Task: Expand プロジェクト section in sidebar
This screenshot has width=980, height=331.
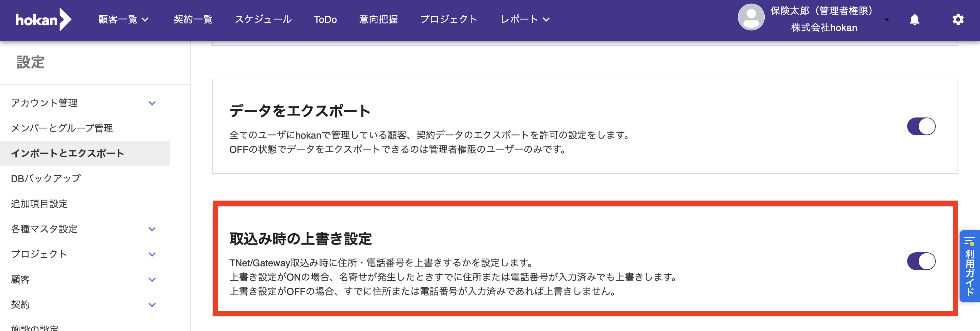Action: (x=152, y=254)
